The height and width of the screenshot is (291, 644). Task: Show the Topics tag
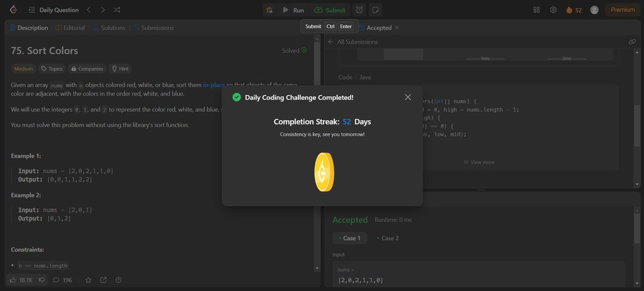52,69
